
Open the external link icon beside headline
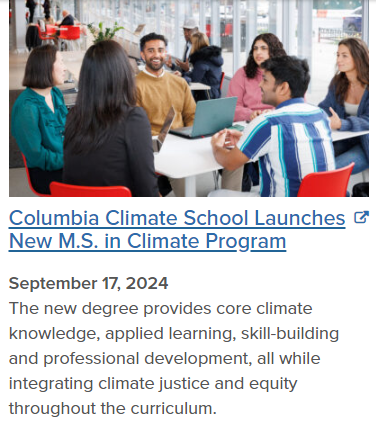click(x=361, y=218)
